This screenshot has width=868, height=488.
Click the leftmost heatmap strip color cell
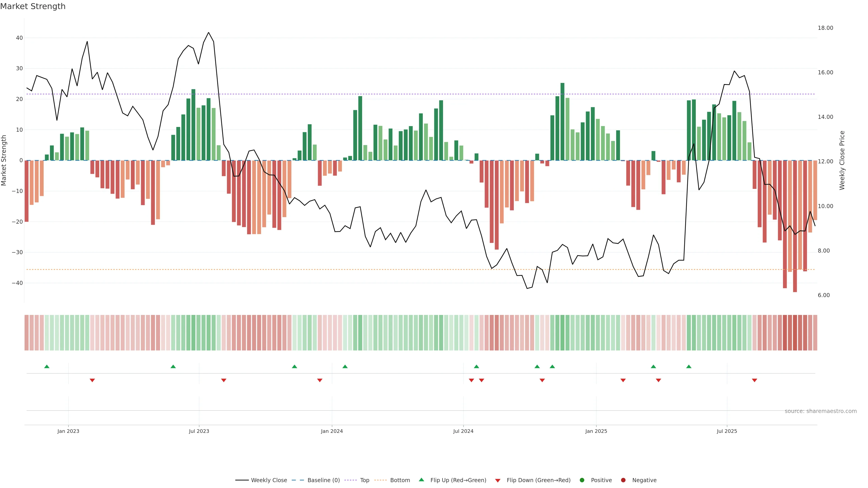click(x=26, y=332)
